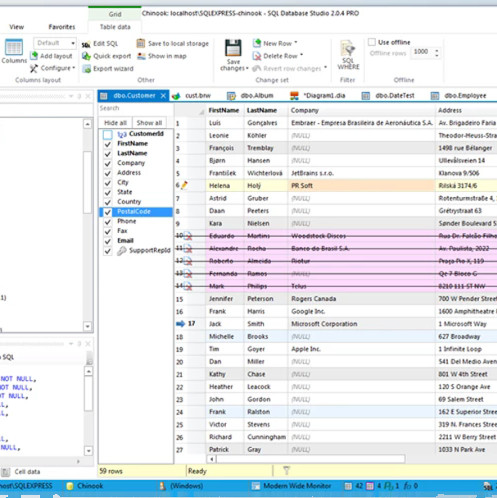Viewport: 497px width, 498px height.
Task: Click the New Row icon
Action: coord(257,43)
